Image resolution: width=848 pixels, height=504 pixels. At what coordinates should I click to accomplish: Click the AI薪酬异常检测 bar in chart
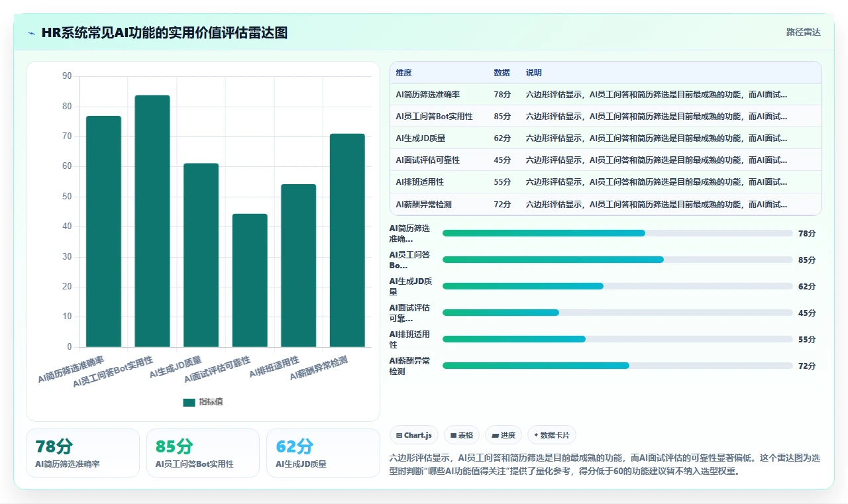click(347, 240)
